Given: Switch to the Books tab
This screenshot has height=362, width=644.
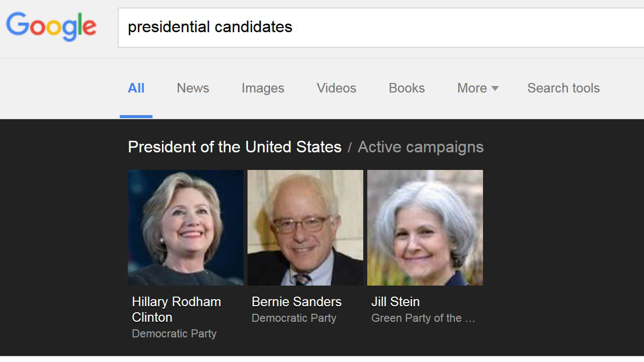Looking at the screenshot, I should coord(407,88).
